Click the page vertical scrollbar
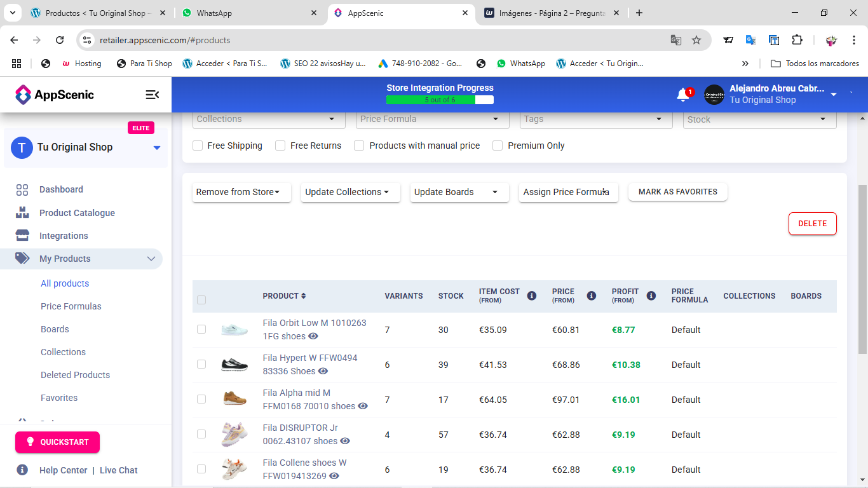Screen dimensions: 868x488 click(x=862, y=269)
